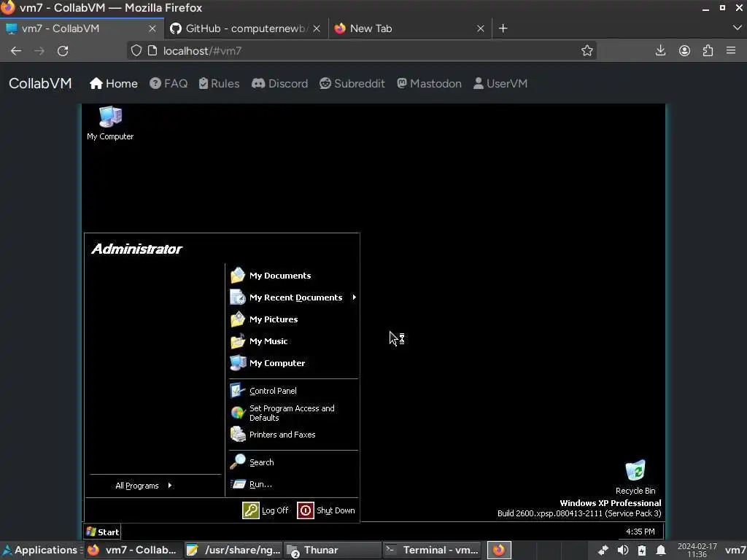Bookmark this page with star icon
Viewport: 747px width, 560px height.
[x=587, y=50]
